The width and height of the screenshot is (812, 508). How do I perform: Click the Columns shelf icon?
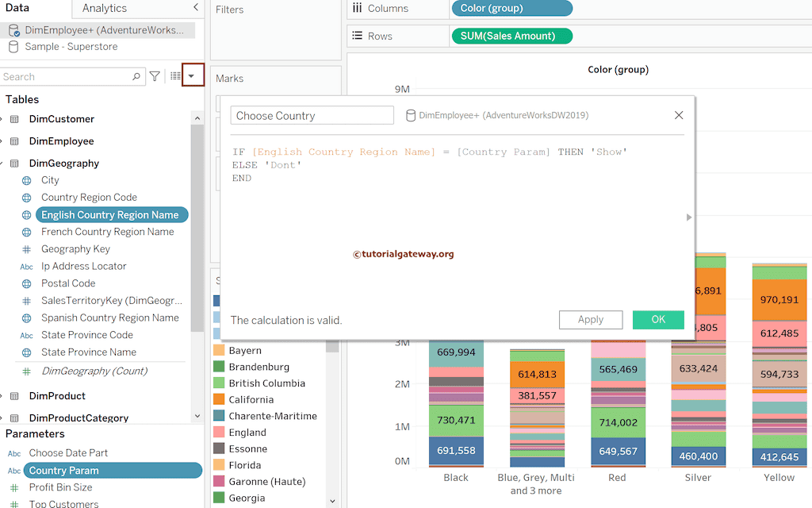tap(358, 8)
